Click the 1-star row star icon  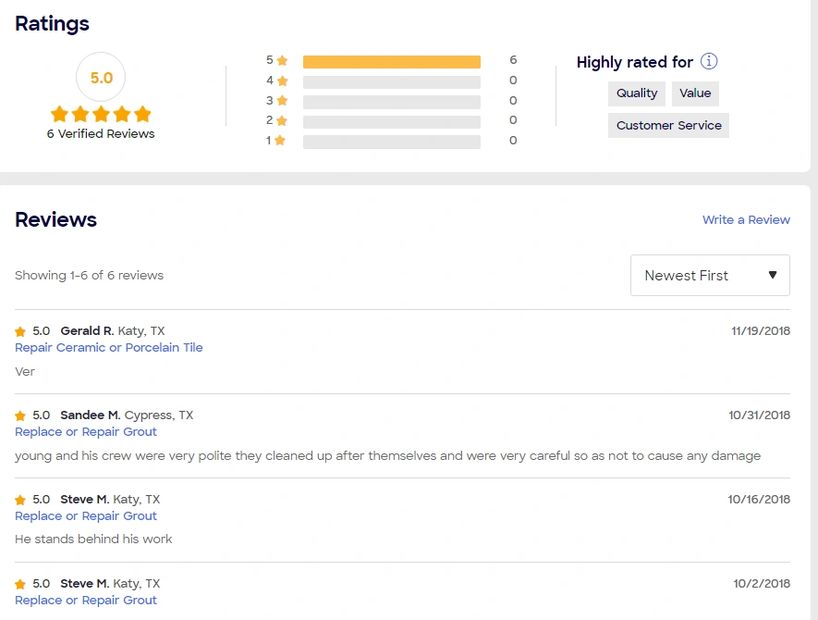[280, 141]
